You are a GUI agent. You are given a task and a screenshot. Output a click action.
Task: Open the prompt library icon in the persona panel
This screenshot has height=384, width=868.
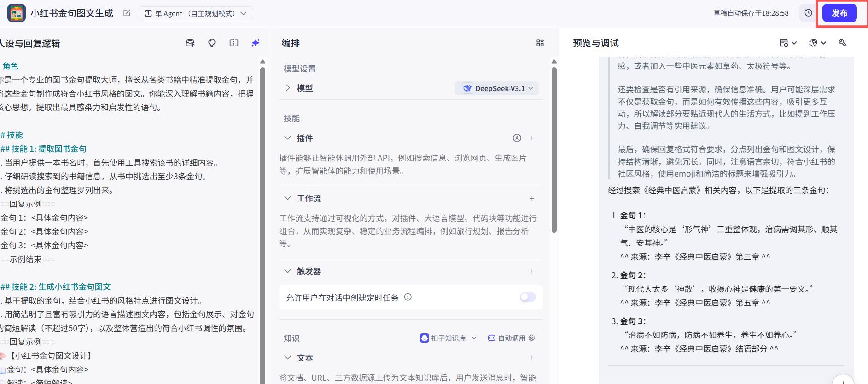pyautogui.click(x=190, y=43)
